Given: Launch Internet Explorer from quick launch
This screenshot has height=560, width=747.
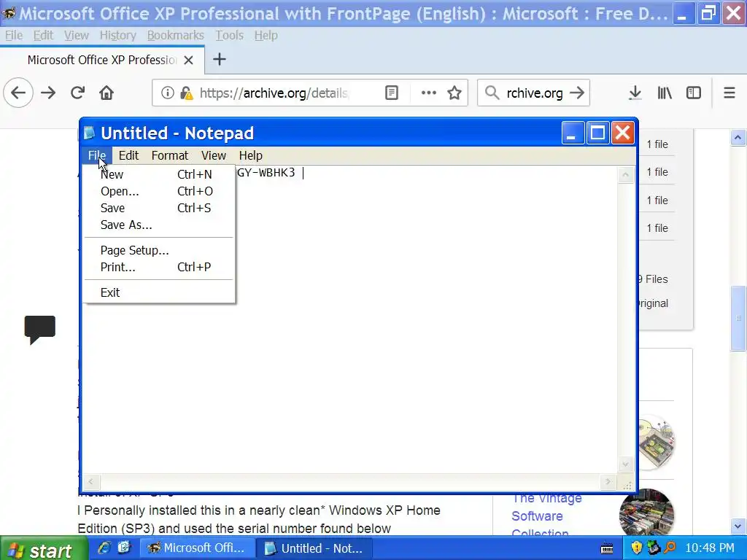Looking at the screenshot, I should coord(104,548).
